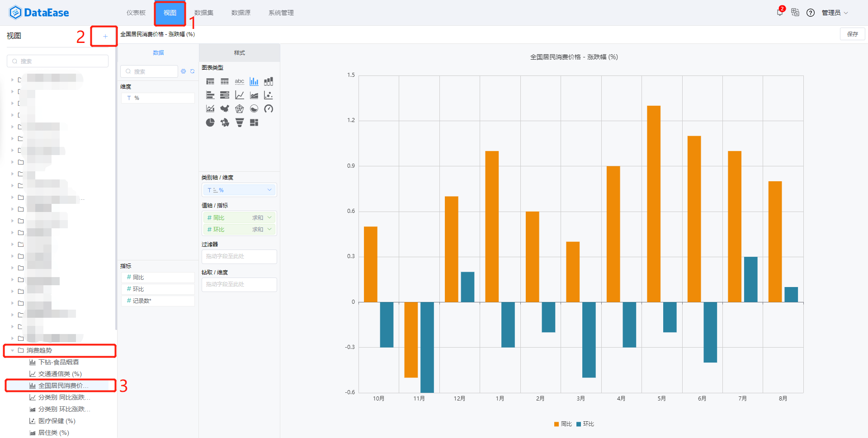
Task: Click the search field in the left sidebar
Action: pos(57,61)
